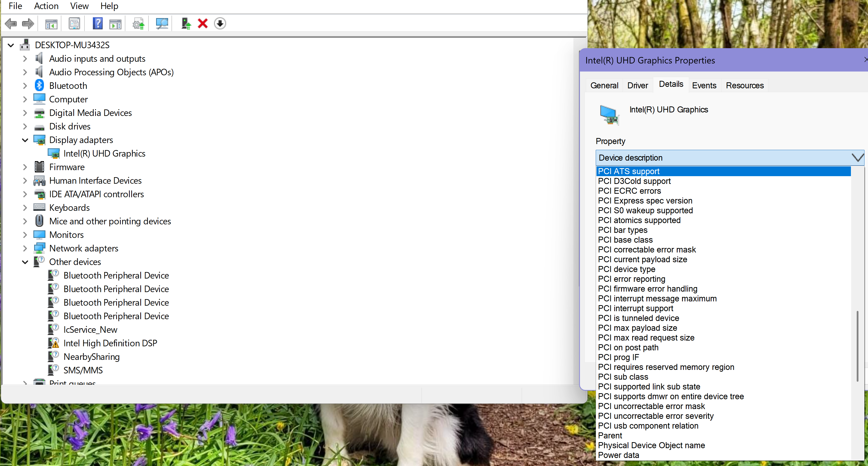
Task: Open the View menu
Action: tap(79, 6)
